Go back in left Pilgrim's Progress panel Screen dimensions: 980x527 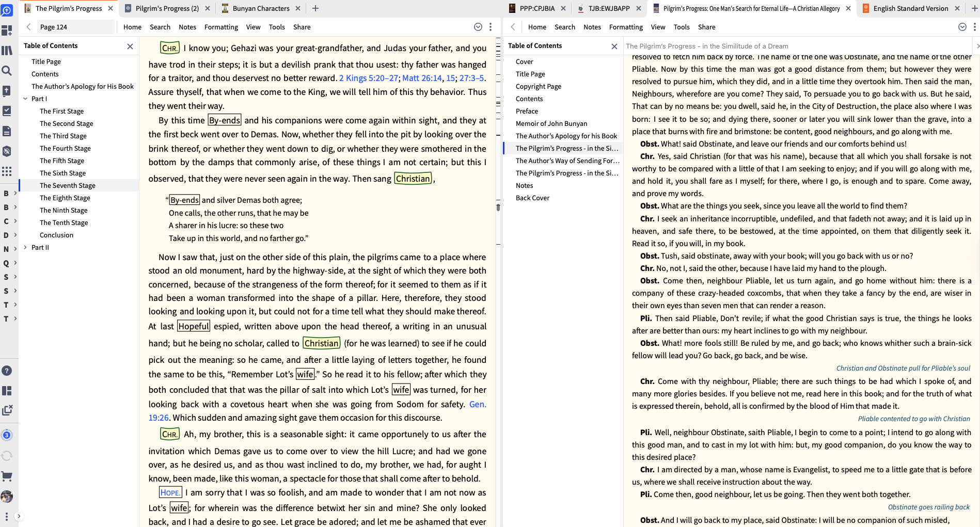pos(28,27)
